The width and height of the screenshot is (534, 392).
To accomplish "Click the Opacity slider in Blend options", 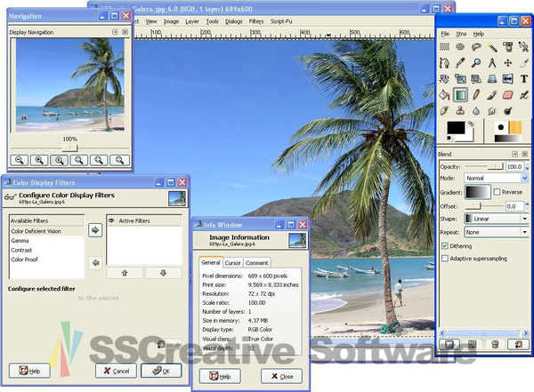I will [x=484, y=166].
